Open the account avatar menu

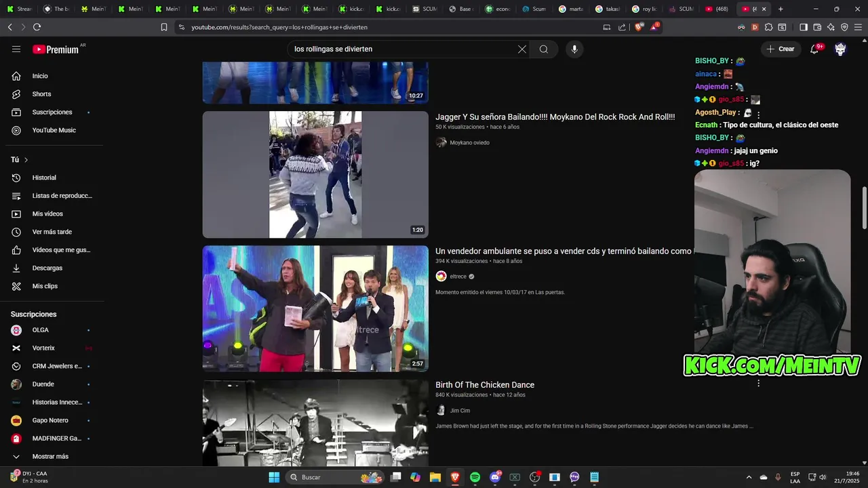click(840, 49)
